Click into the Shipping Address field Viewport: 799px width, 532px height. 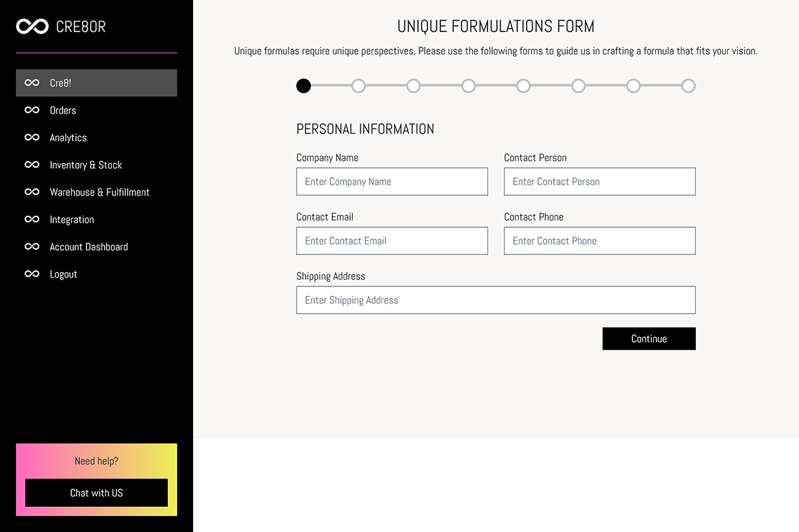click(x=496, y=300)
